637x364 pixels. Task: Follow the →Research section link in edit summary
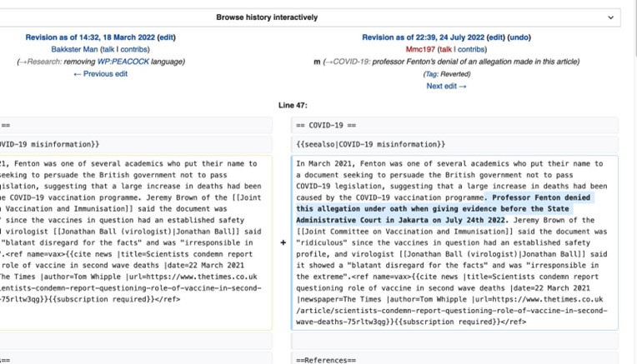pyautogui.click(x=41, y=62)
